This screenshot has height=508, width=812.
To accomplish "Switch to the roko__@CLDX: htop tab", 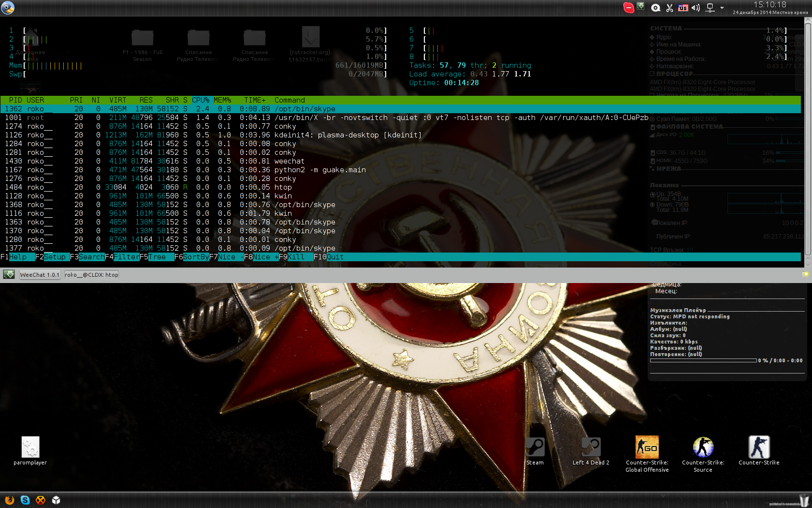I will tap(91, 275).
